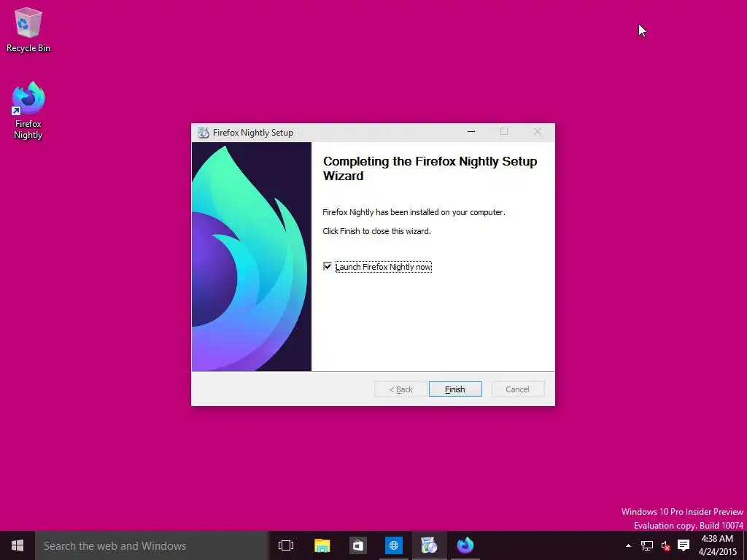747x560 pixels.
Task: Select the installer setup taskbar icon
Action: click(x=429, y=545)
